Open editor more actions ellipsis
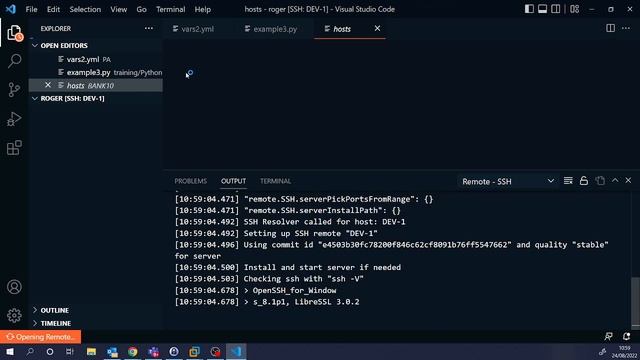 pos(626,28)
